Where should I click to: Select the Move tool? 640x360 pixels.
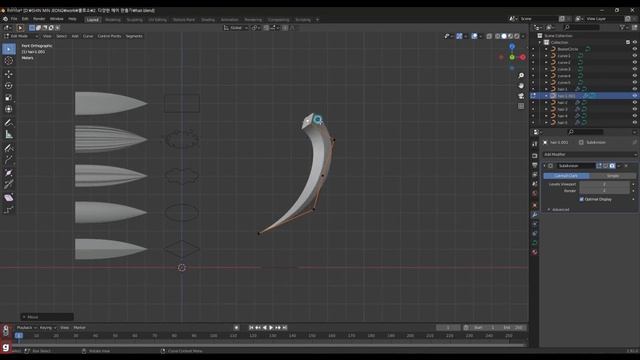pos(9,74)
